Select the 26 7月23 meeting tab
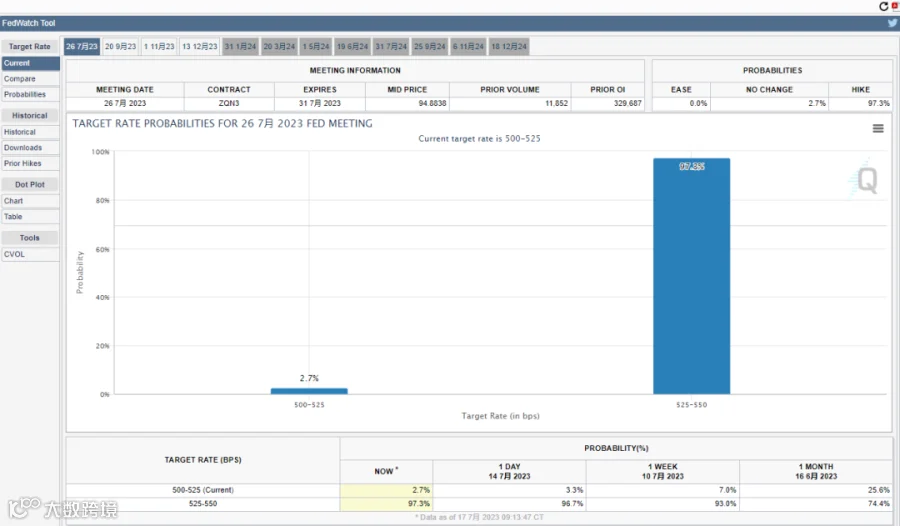Screen dimensions: 900x526 [82, 47]
